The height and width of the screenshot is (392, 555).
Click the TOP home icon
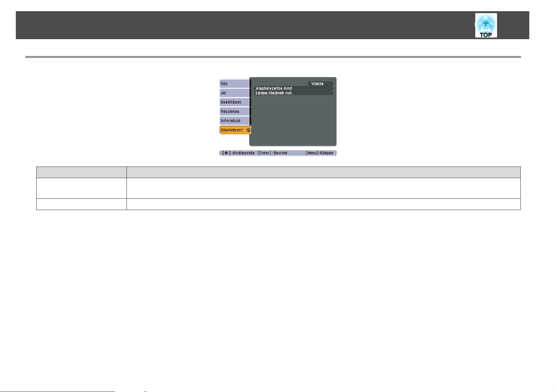486,25
